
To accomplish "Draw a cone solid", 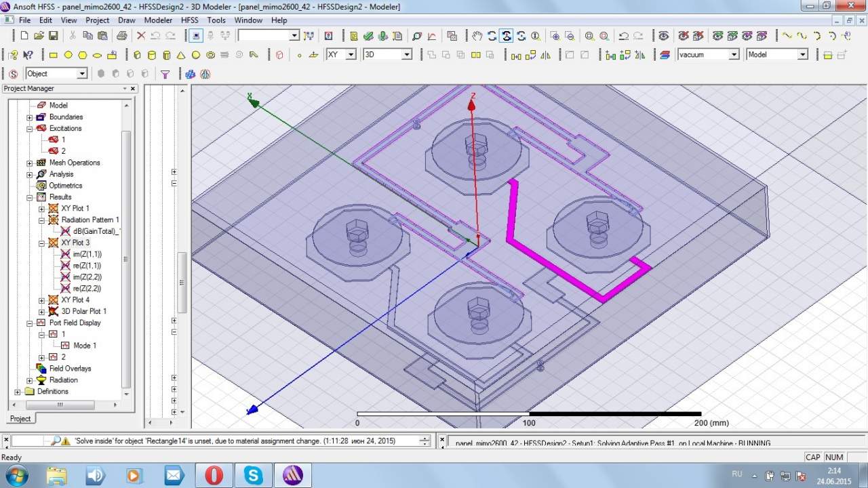I will (x=181, y=55).
